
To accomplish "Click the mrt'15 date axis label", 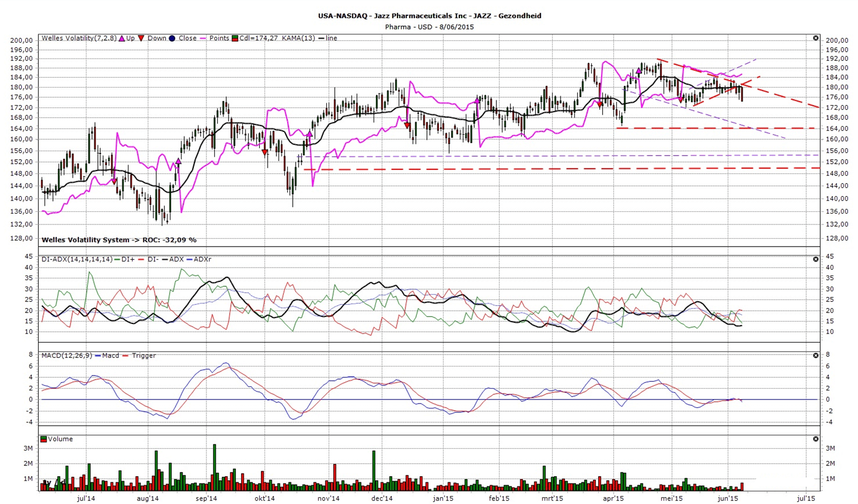I will click(552, 498).
